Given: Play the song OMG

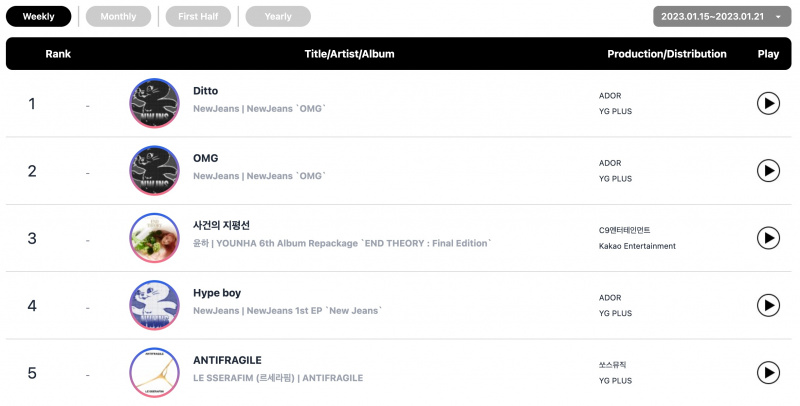Looking at the screenshot, I should coord(768,171).
